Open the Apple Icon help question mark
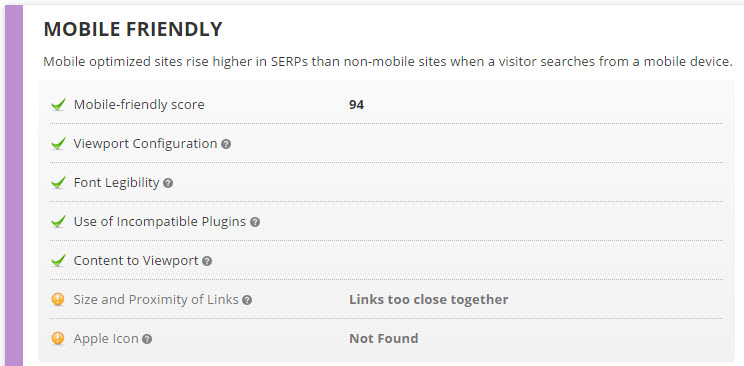 pos(147,339)
